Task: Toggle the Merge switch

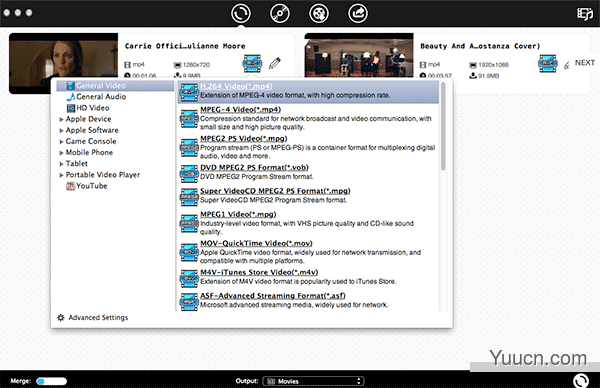Action: tap(52, 381)
